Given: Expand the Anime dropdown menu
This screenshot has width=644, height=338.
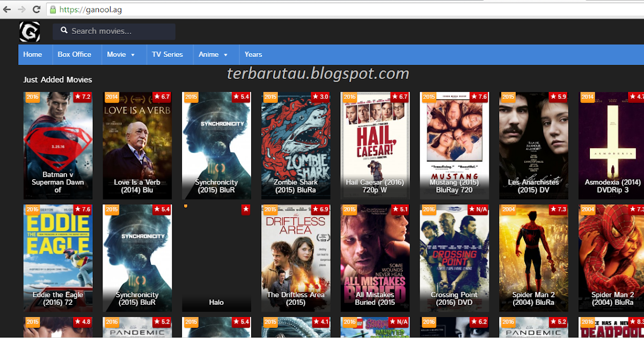Looking at the screenshot, I should point(213,54).
